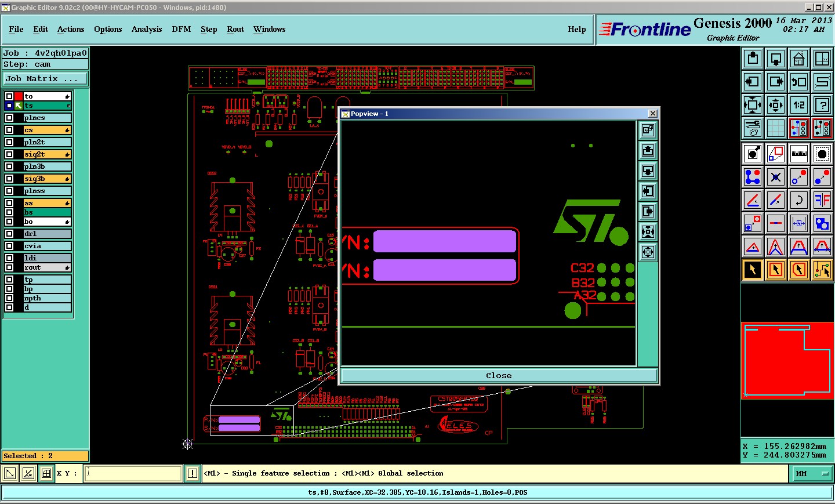The height and width of the screenshot is (504, 835).
Task: Click into the X Y coordinate input field
Action: 133,474
